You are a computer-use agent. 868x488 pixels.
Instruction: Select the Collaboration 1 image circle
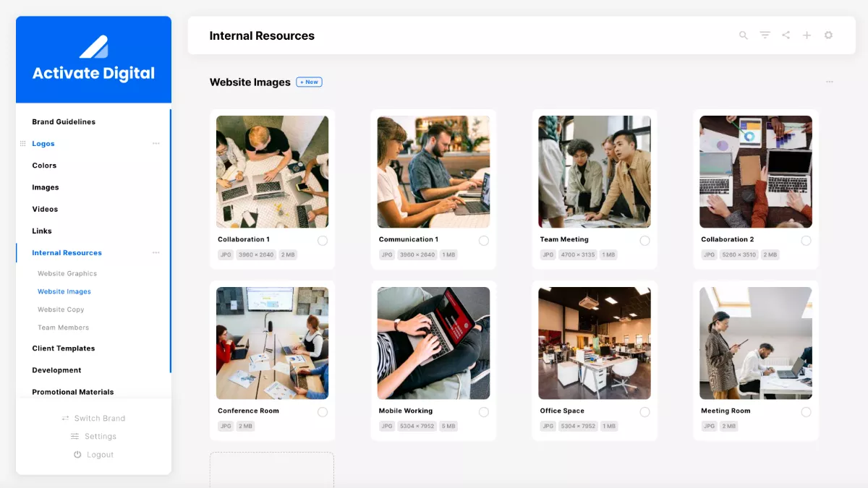(x=322, y=240)
